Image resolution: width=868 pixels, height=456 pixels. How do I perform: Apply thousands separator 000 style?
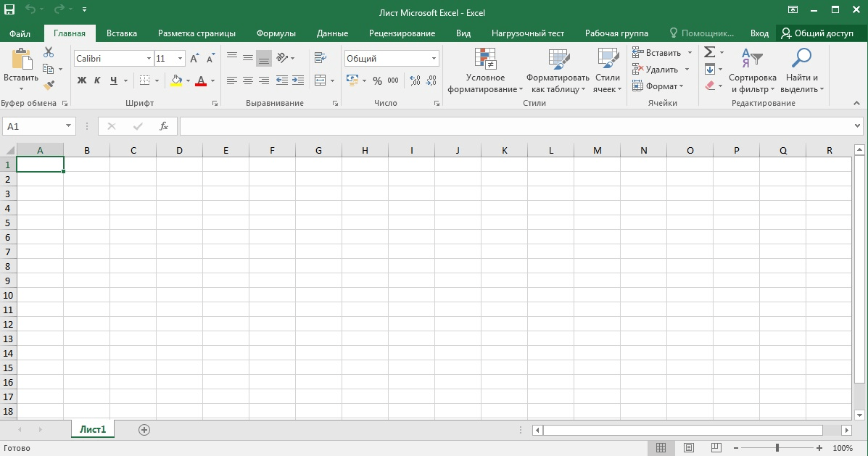pos(393,80)
